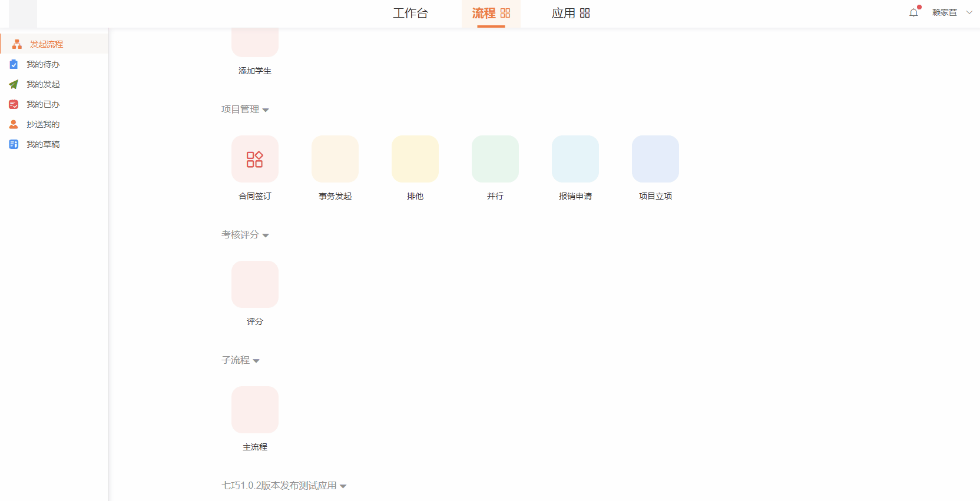Click the 我的待办 clipboard icon
Screen dimensions: 980x501
(x=14, y=64)
